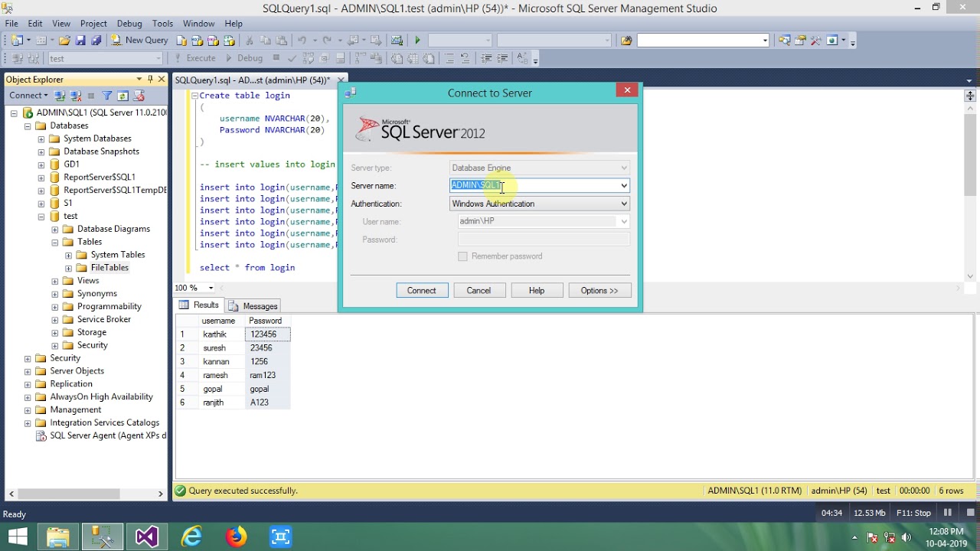Select ReportServer$SQL1 database in tree
The width and height of the screenshot is (980, 551).
[x=100, y=177]
